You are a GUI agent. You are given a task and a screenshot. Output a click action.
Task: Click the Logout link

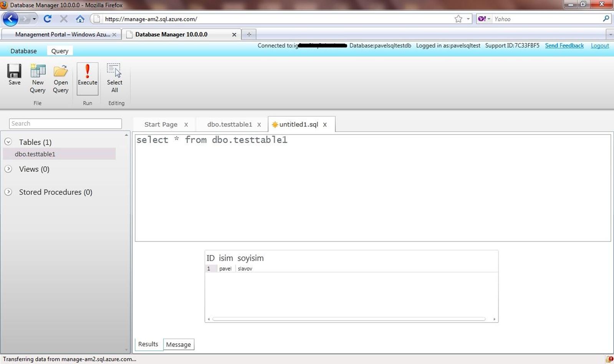(x=600, y=45)
